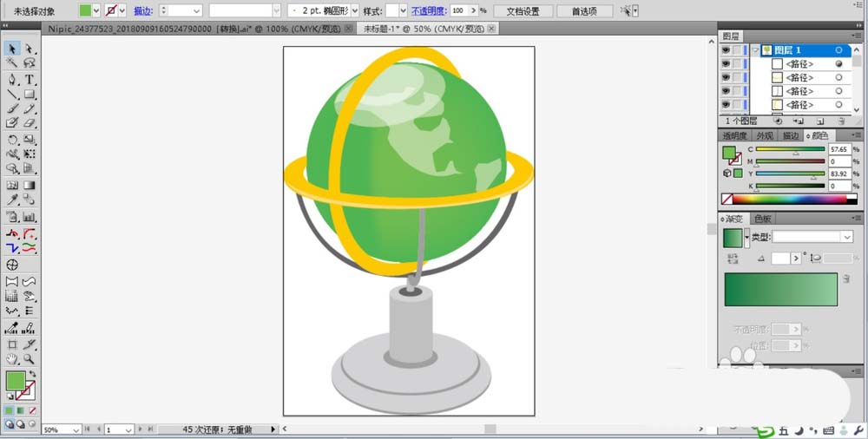The image size is (868, 439).
Task: Open stroke color dropdown in control bar
Action: tap(122, 10)
